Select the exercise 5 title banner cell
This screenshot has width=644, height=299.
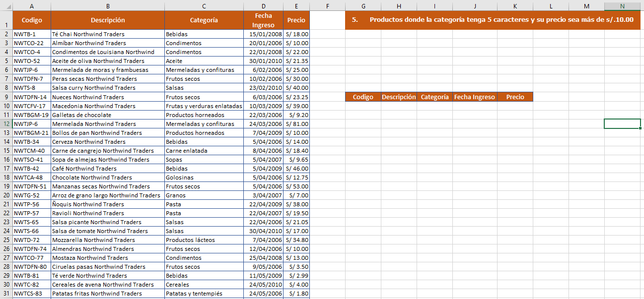point(493,20)
